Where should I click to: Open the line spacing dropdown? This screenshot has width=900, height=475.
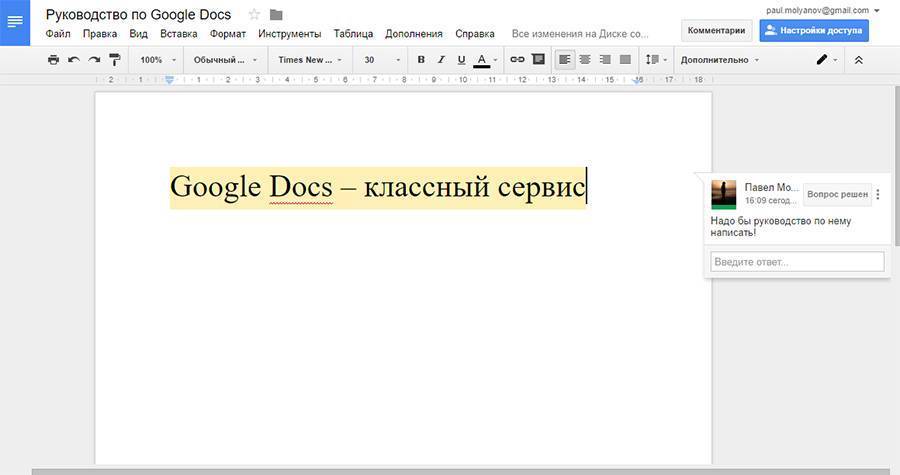coord(656,60)
